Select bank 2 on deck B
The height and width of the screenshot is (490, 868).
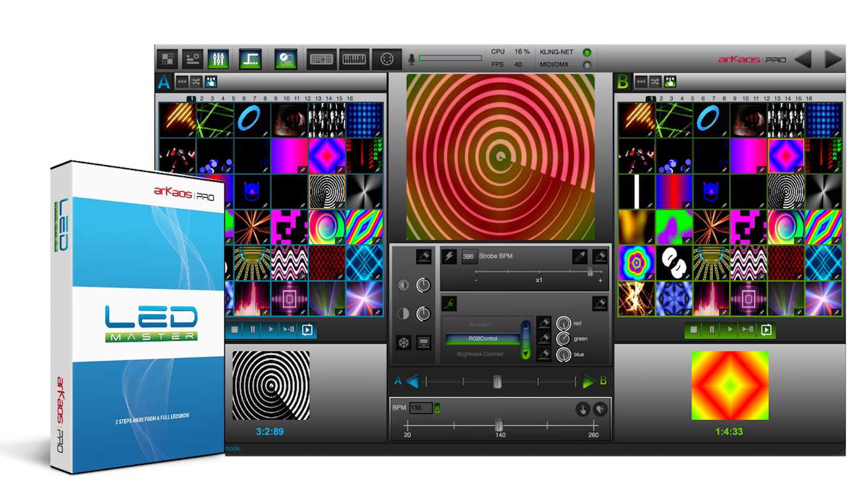661,98
